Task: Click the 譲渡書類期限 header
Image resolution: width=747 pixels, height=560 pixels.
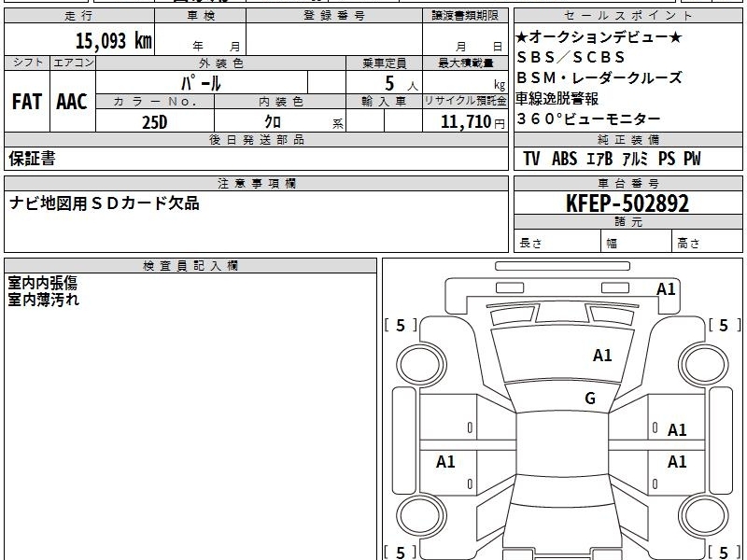Action: click(465, 16)
